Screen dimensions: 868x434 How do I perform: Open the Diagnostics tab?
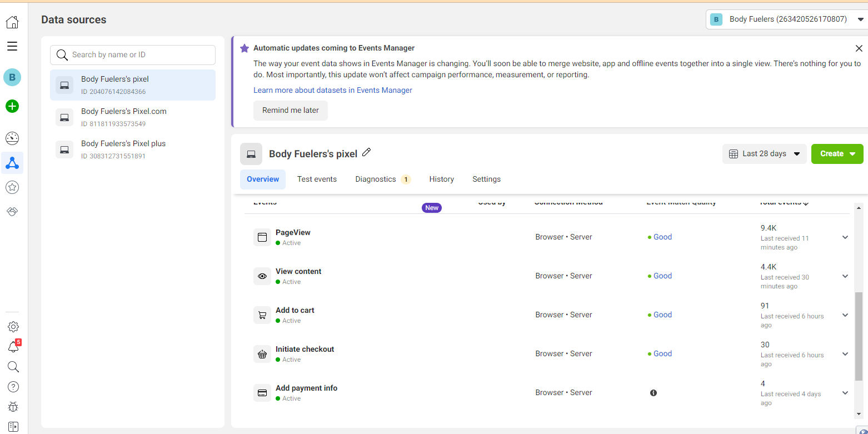383,179
